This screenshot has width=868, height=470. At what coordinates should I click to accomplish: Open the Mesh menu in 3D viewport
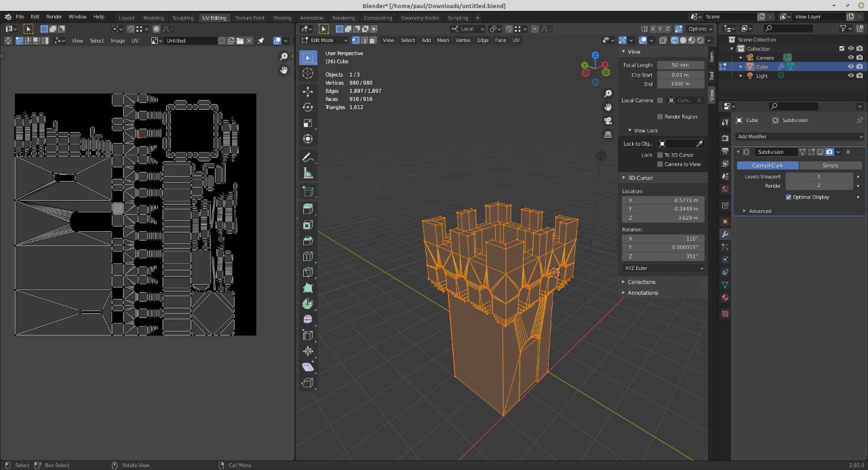point(443,41)
